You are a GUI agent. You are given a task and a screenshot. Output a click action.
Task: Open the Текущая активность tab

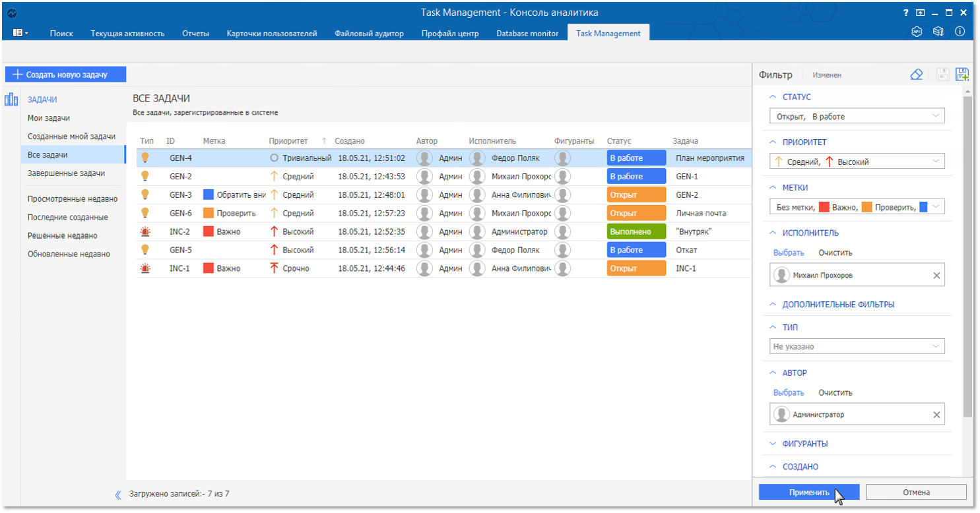click(127, 33)
